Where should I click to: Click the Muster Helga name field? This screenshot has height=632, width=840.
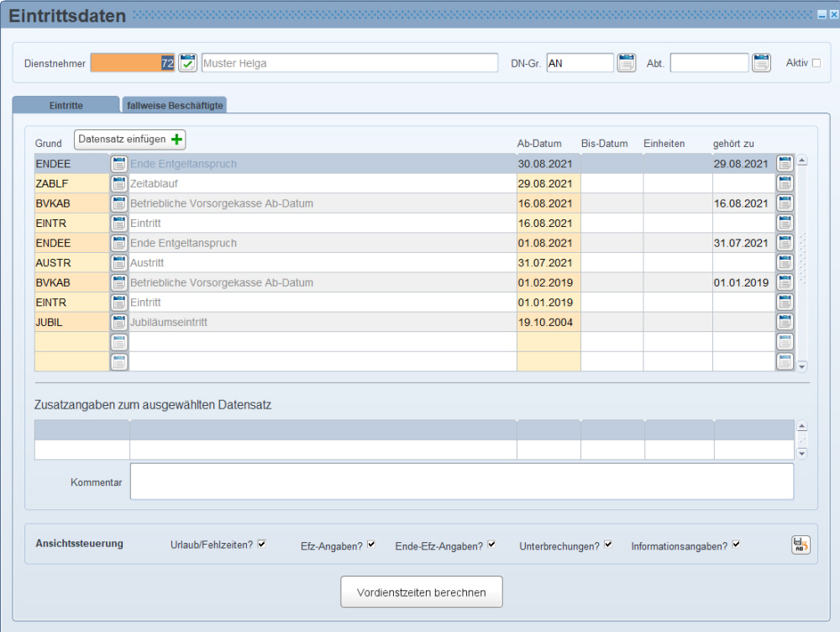coord(349,63)
